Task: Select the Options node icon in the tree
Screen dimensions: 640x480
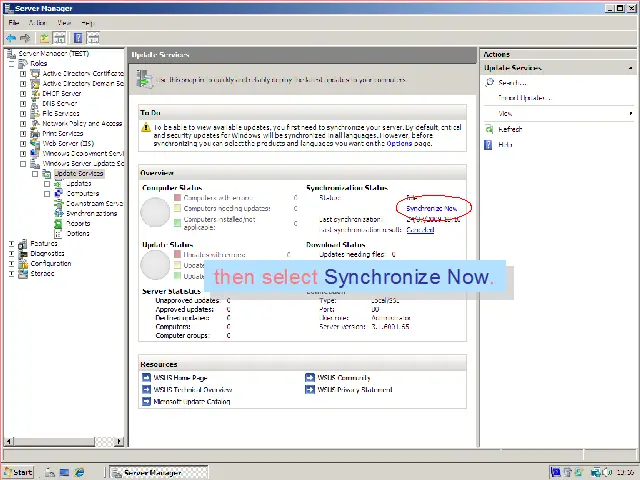Action: pos(59,233)
